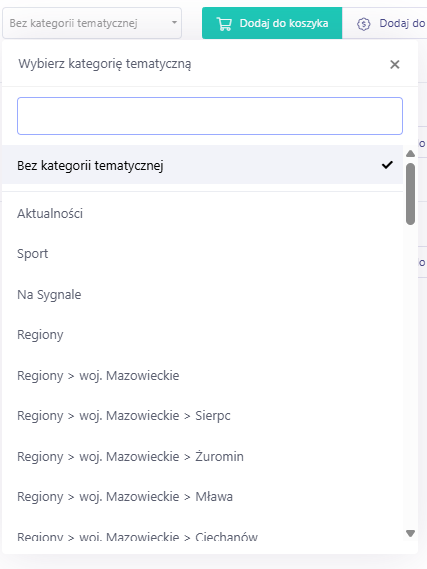This screenshot has height=569, width=427.
Task: Select the Regiony category
Action: 202,335
